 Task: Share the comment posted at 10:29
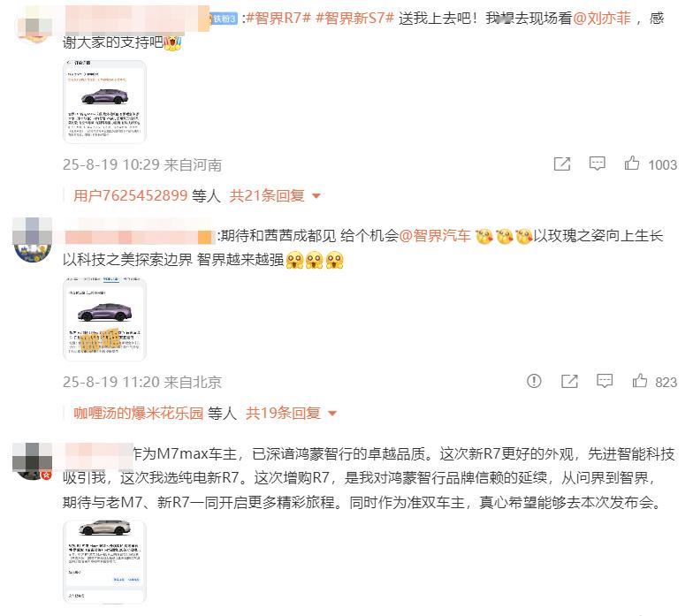coord(562,164)
